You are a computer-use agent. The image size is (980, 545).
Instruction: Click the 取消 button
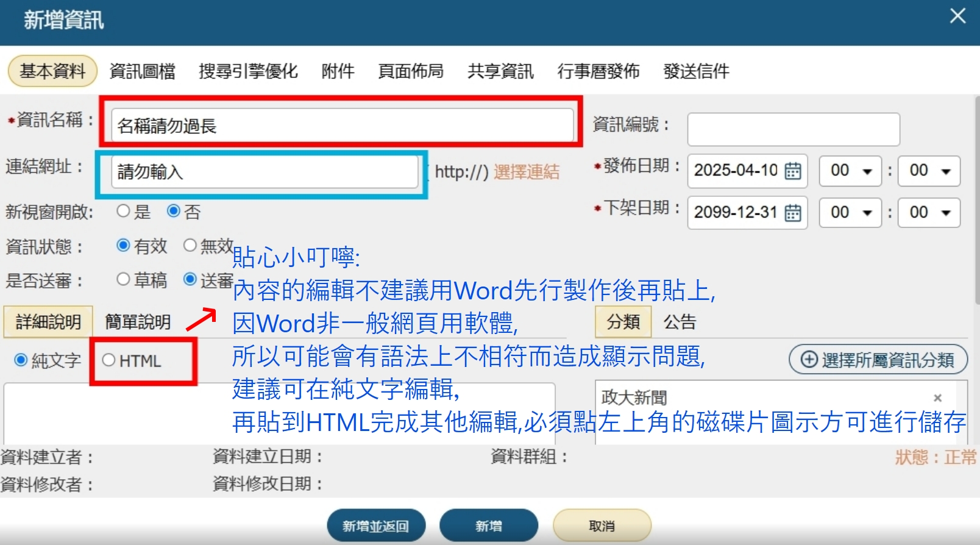pyautogui.click(x=602, y=525)
